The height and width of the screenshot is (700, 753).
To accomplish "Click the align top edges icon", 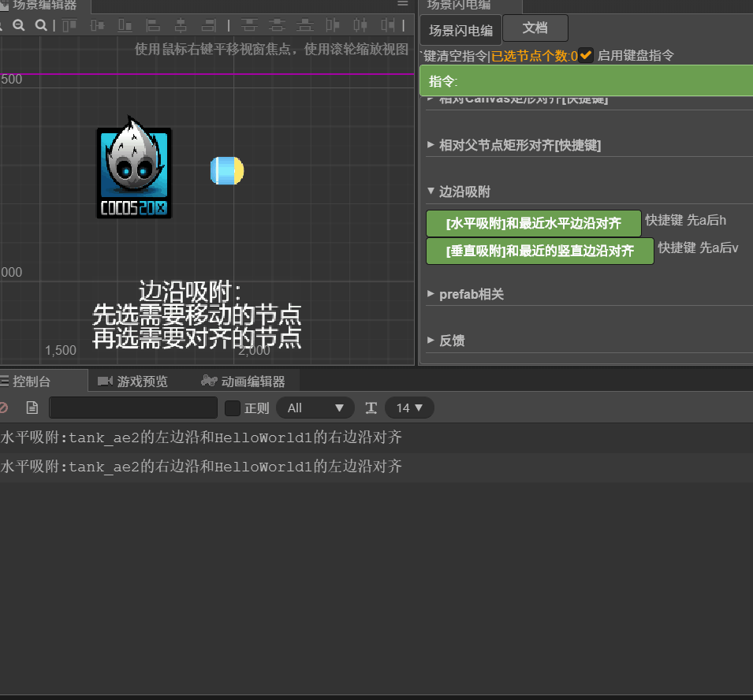I will pyautogui.click(x=69, y=25).
